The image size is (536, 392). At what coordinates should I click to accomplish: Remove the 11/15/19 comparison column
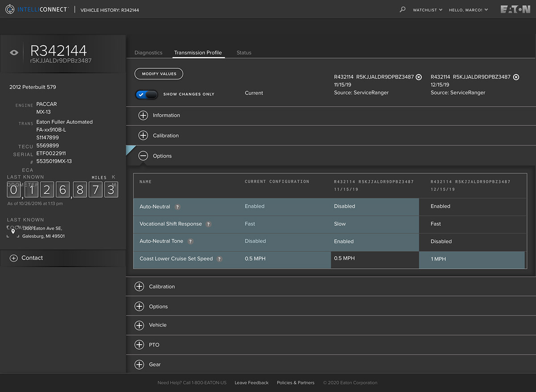419,77
